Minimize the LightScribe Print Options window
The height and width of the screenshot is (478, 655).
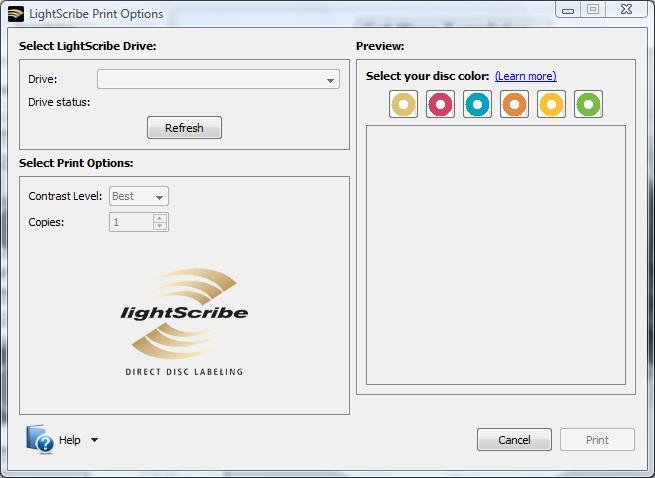click(x=568, y=10)
